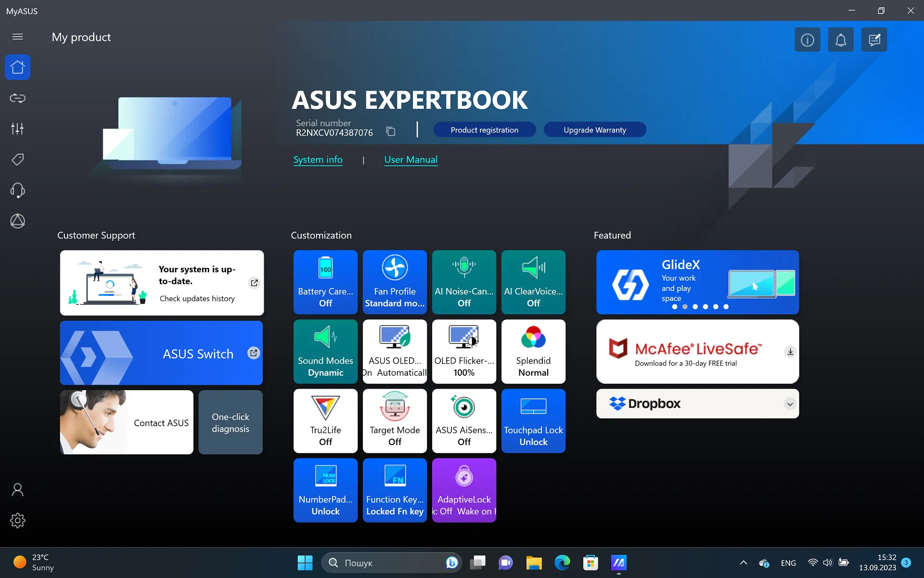Open Settings gear in the sidebar
The image size is (924, 578).
pos(17,520)
